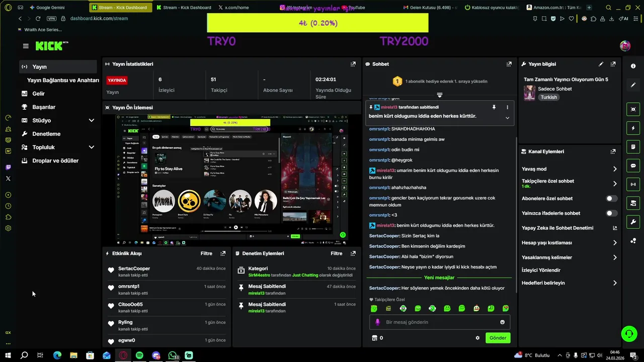
Task: Open Hedefleri belirleyin options
Action: [615, 283]
